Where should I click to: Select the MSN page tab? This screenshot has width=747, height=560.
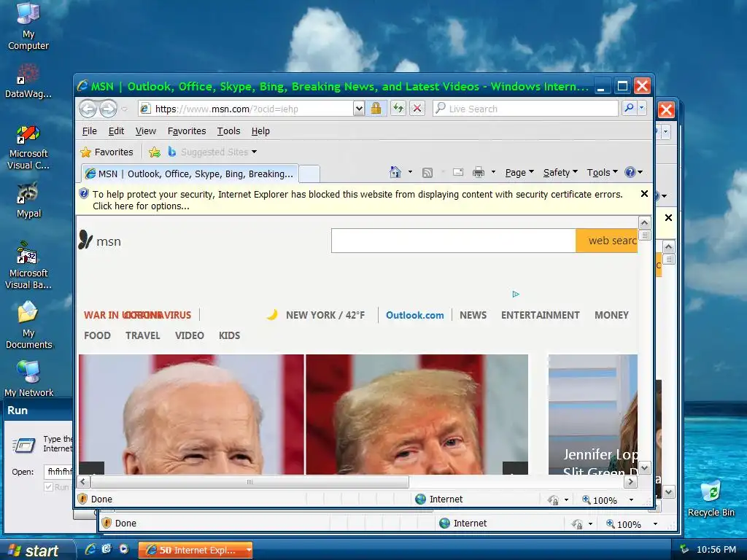point(190,174)
